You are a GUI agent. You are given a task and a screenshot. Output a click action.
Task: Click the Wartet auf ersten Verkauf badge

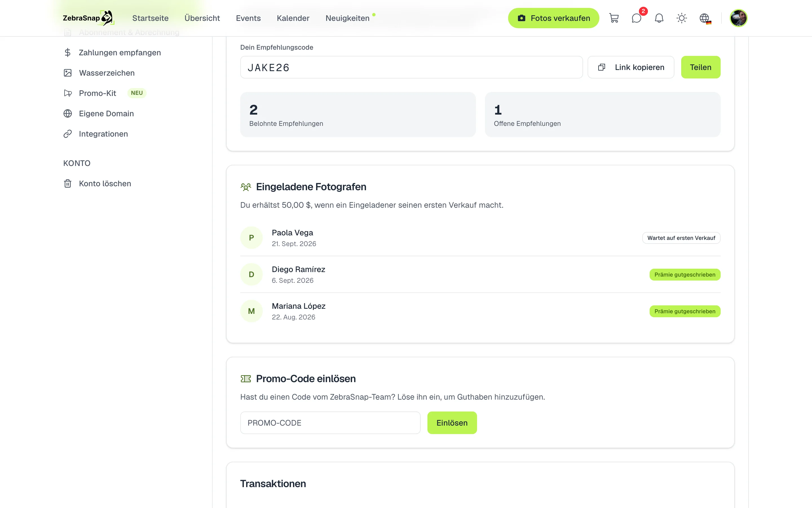click(x=681, y=238)
